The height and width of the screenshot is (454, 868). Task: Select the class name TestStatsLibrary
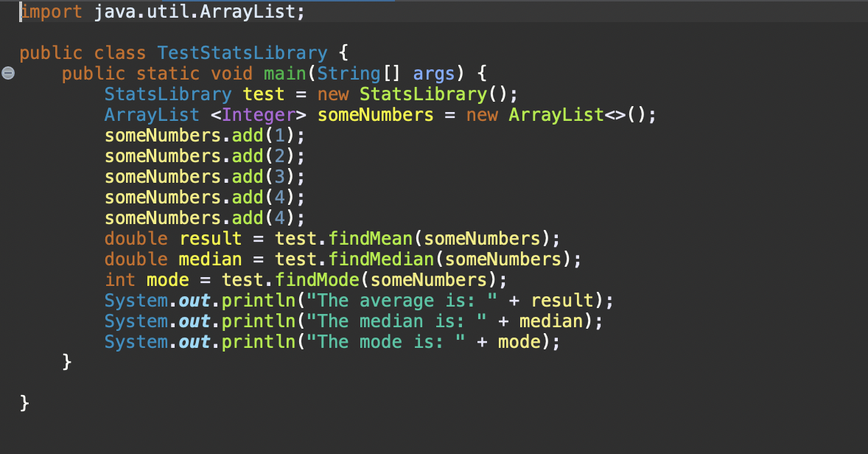tap(242, 52)
